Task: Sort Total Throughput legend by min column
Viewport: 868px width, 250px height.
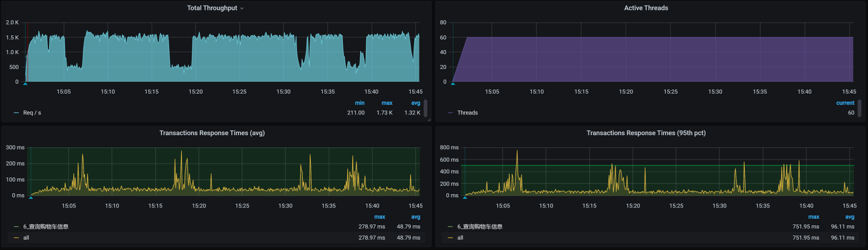Action: click(x=359, y=103)
